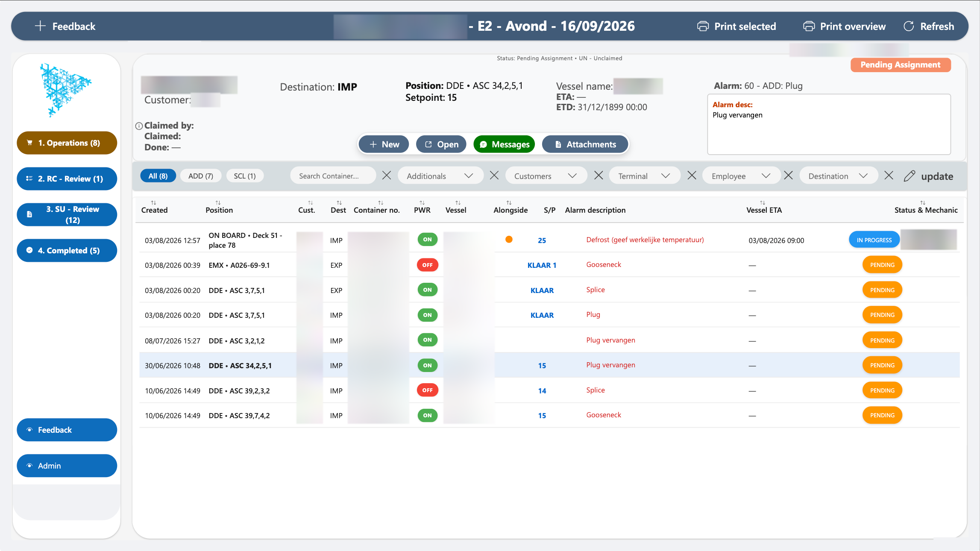Screen dimensions: 980x551
Task: Click in the Search Container input field
Action: coord(333,176)
